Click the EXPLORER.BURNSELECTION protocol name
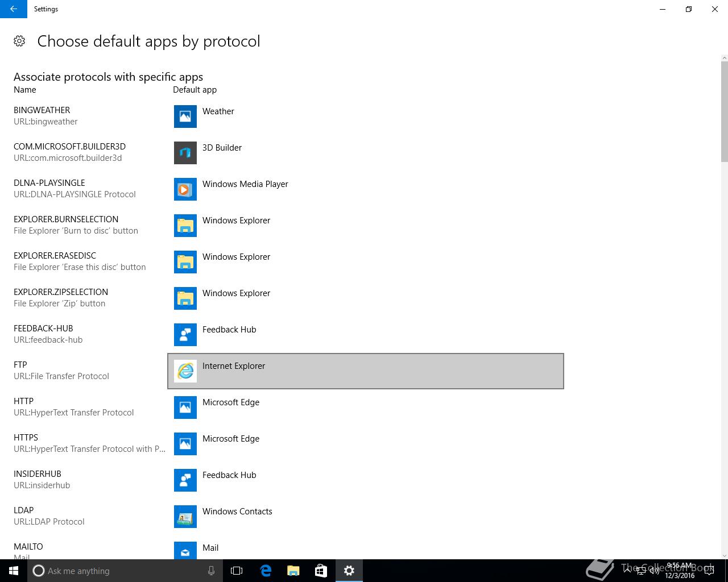Screen dimensions: 728x582 [66, 219]
